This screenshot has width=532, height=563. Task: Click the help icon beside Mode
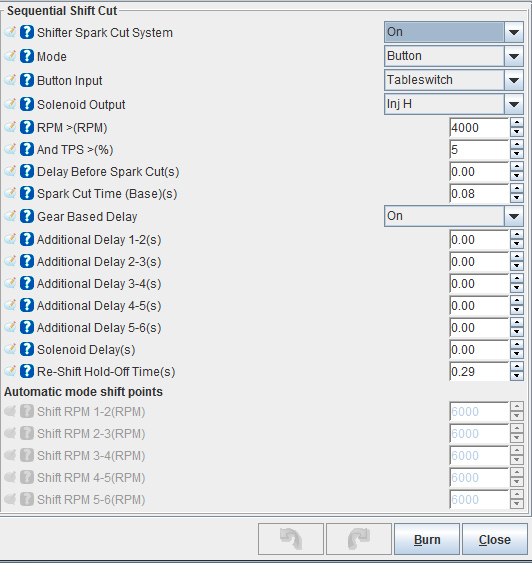[27, 56]
